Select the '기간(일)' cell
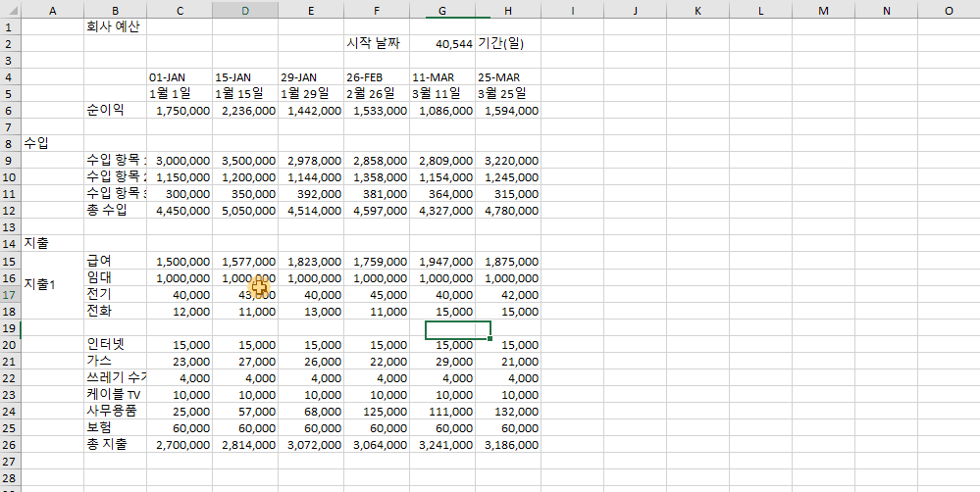 pos(508,44)
